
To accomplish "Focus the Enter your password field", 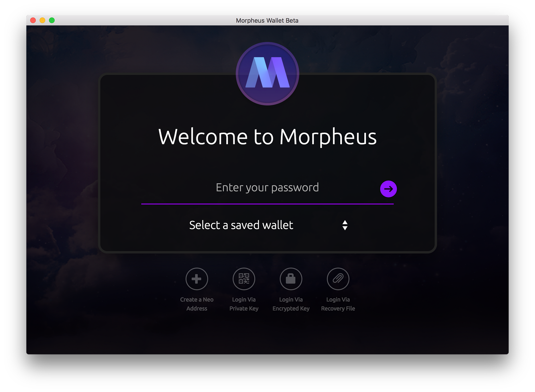I will click(267, 188).
